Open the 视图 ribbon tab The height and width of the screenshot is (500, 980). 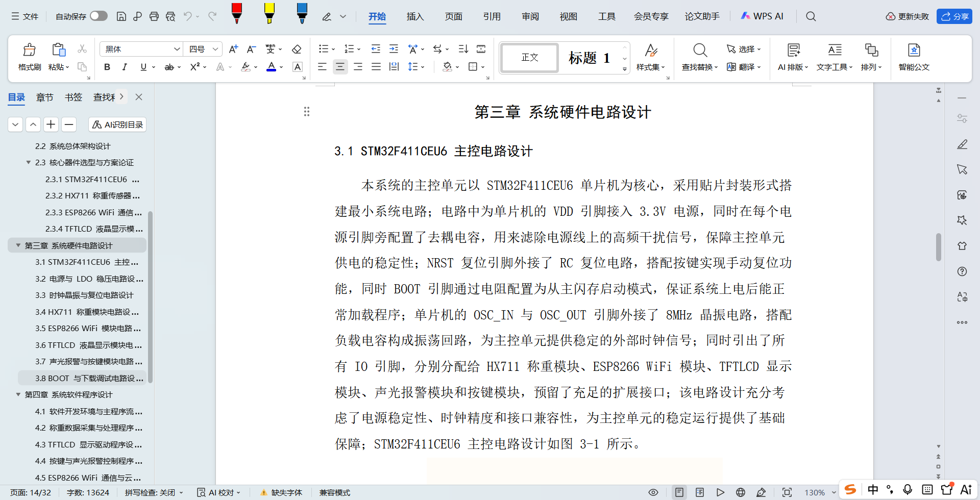coord(568,16)
